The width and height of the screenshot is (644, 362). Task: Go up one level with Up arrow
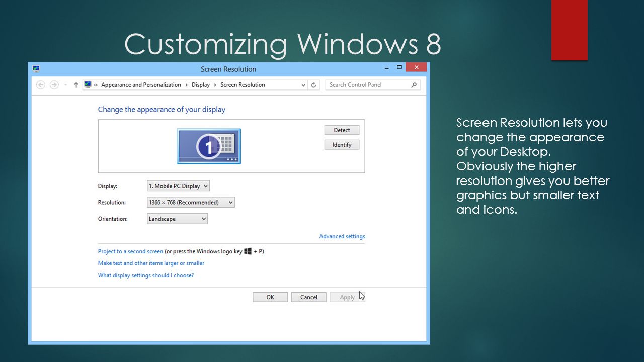tap(76, 85)
